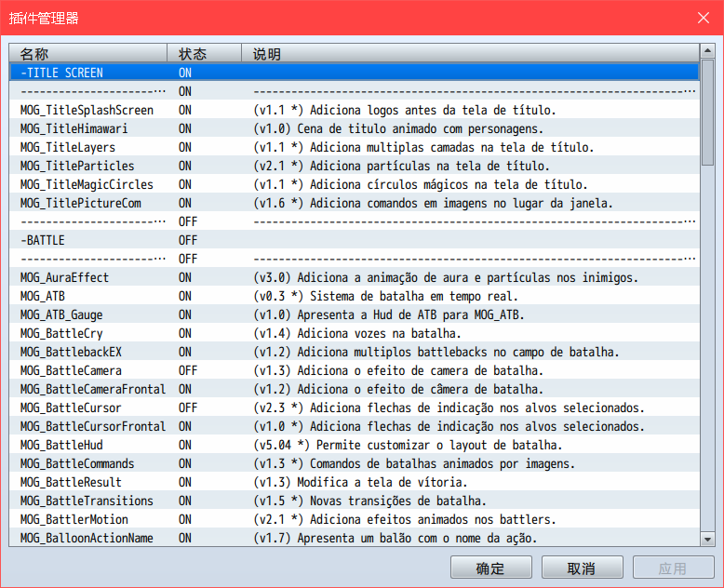Click the 说明 column header

coord(470,54)
